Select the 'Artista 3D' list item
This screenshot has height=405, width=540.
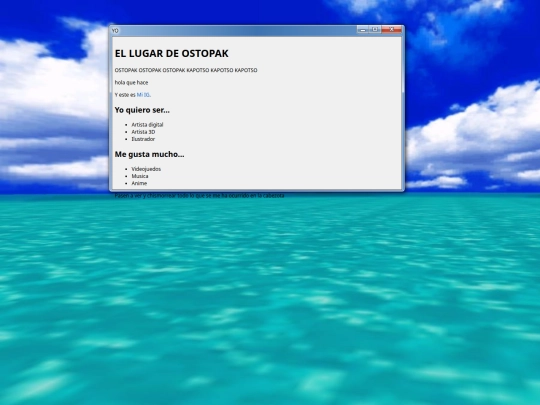coord(143,132)
